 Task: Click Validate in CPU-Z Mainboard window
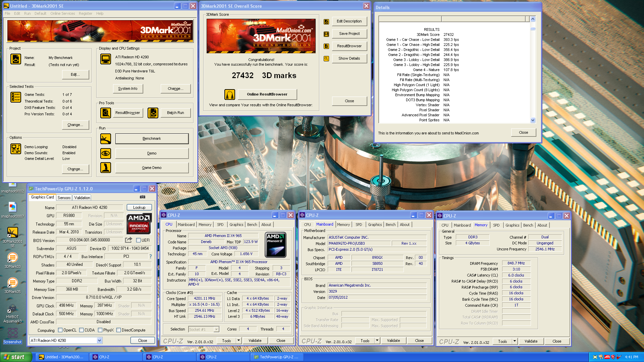[x=393, y=341]
